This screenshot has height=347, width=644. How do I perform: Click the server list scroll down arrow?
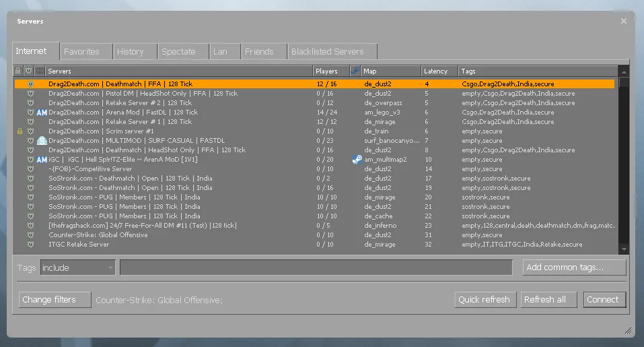pos(624,249)
